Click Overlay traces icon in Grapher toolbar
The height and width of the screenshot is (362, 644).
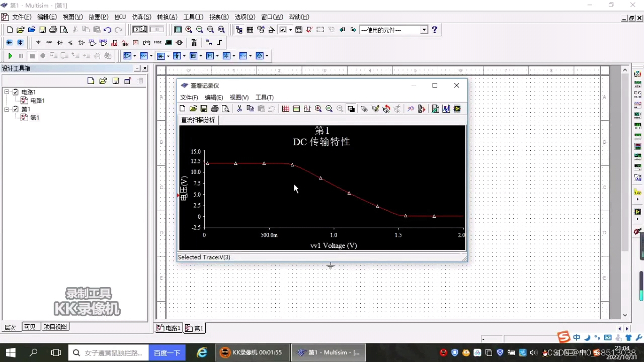[x=411, y=109]
